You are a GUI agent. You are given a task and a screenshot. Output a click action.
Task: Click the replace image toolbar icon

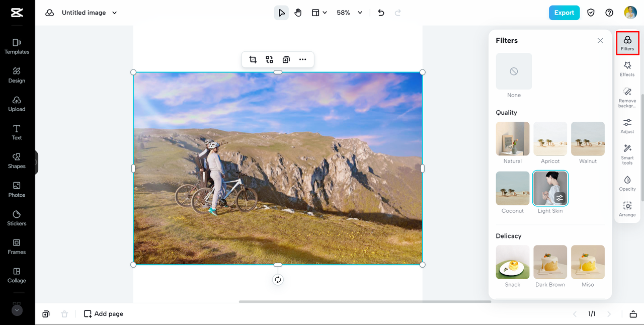(x=270, y=59)
